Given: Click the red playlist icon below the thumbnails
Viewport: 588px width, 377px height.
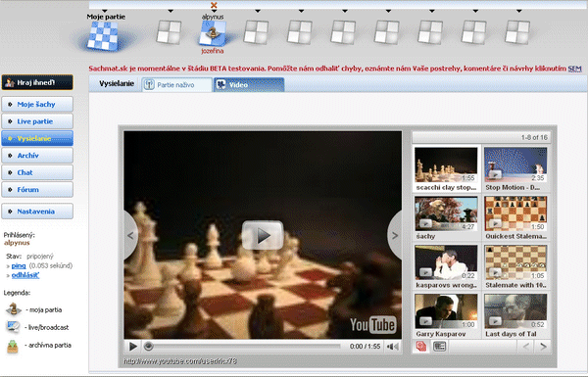Looking at the screenshot, I should coord(421,347).
